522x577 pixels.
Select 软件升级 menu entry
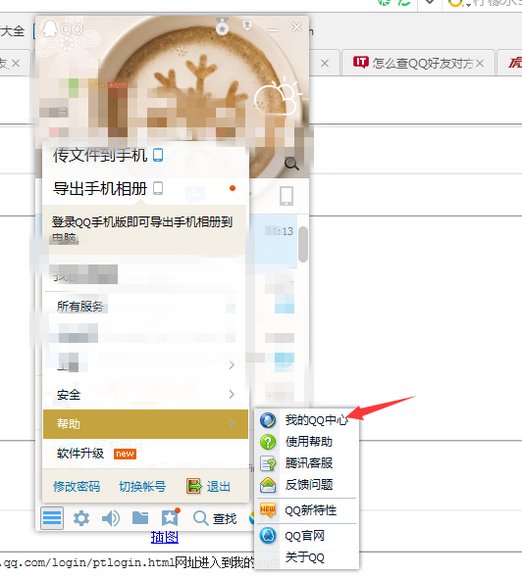click(145, 453)
